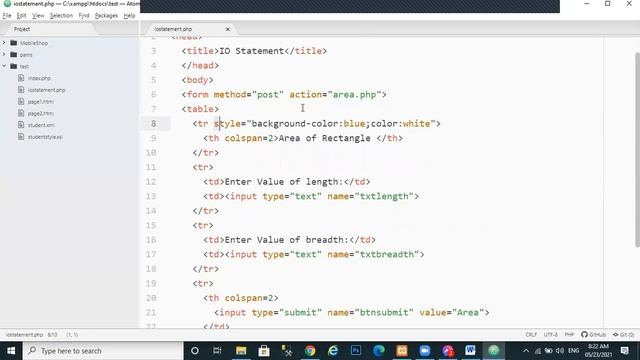Open the Edit menu
The image size is (640, 360).
tap(21, 16)
